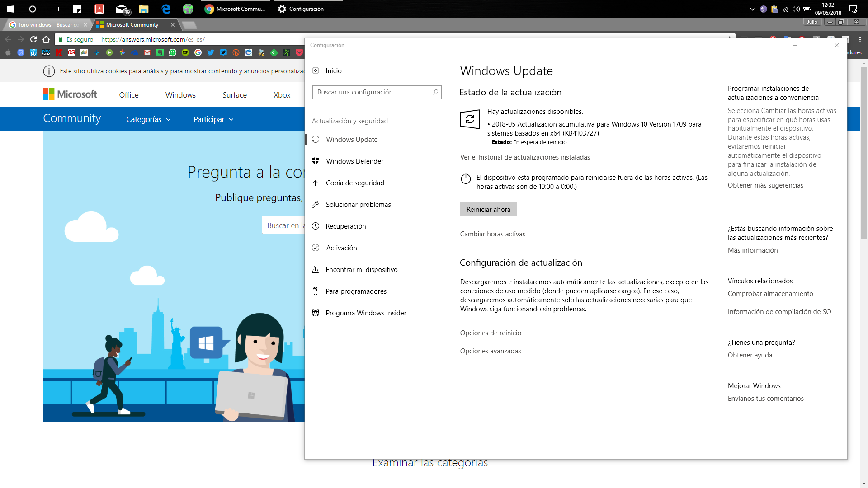
Task: Click the Para programadores icon
Action: [316, 291]
